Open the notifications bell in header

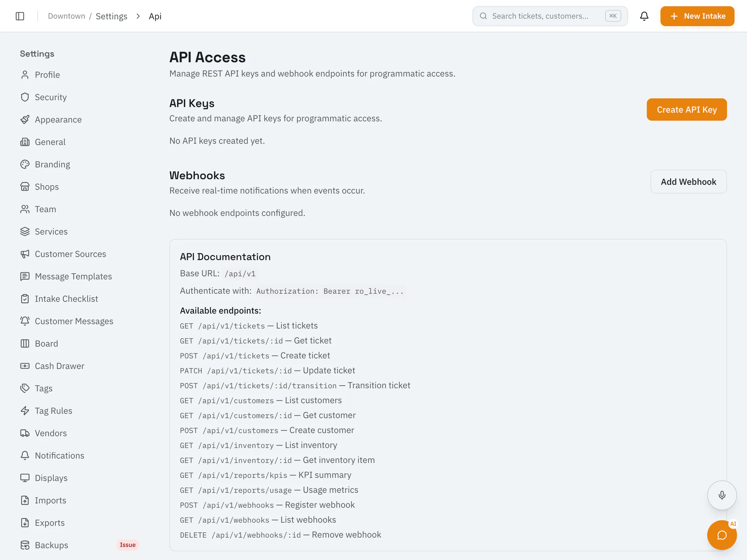click(644, 16)
